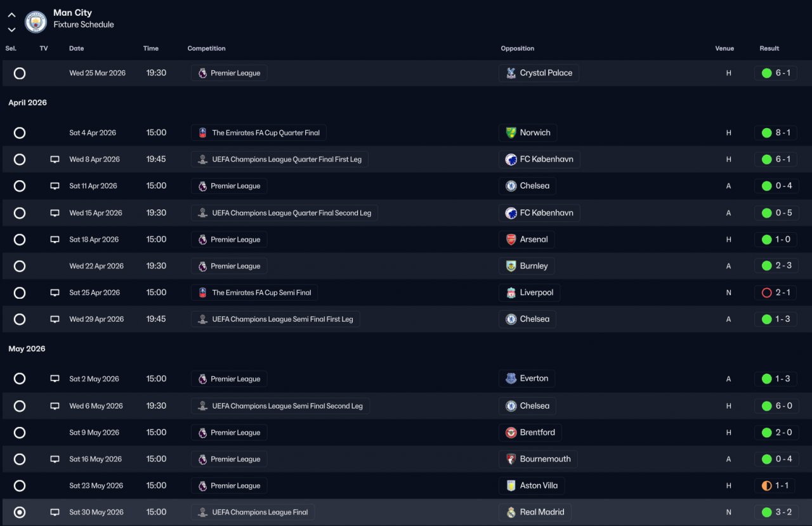Open the 3 - 2 Real Madrid result
812x526 pixels.
coord(783,513)
